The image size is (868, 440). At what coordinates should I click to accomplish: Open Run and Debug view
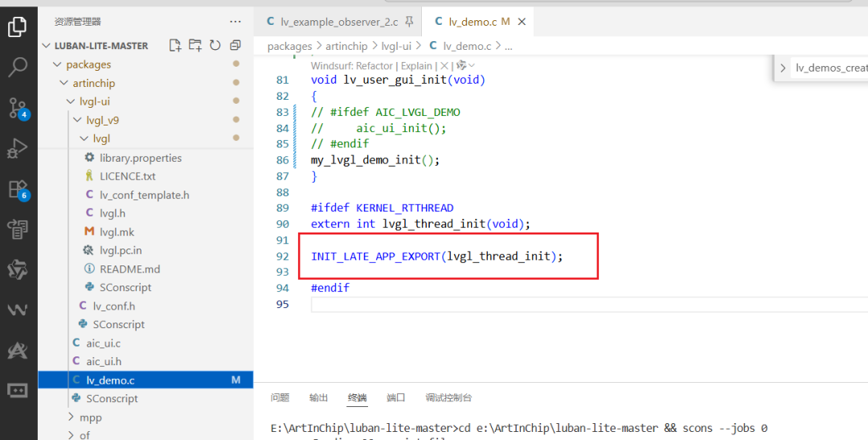18,149
